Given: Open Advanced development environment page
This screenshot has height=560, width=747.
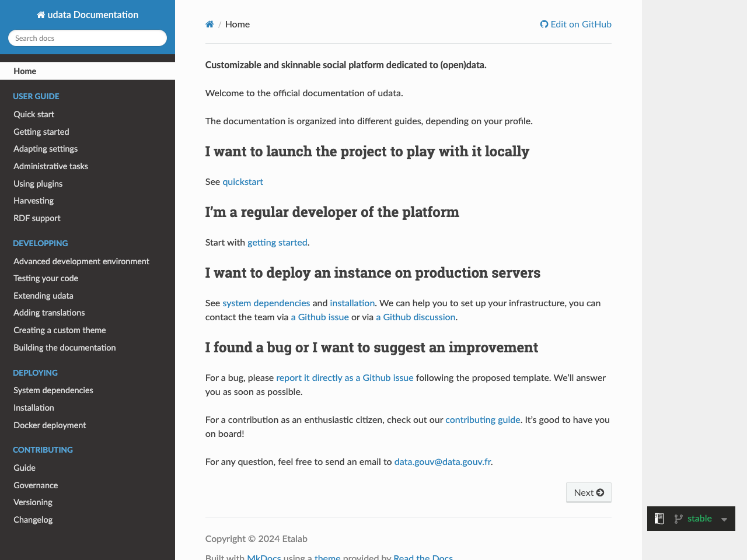Looking at the screenshot, I should point(88,261).
